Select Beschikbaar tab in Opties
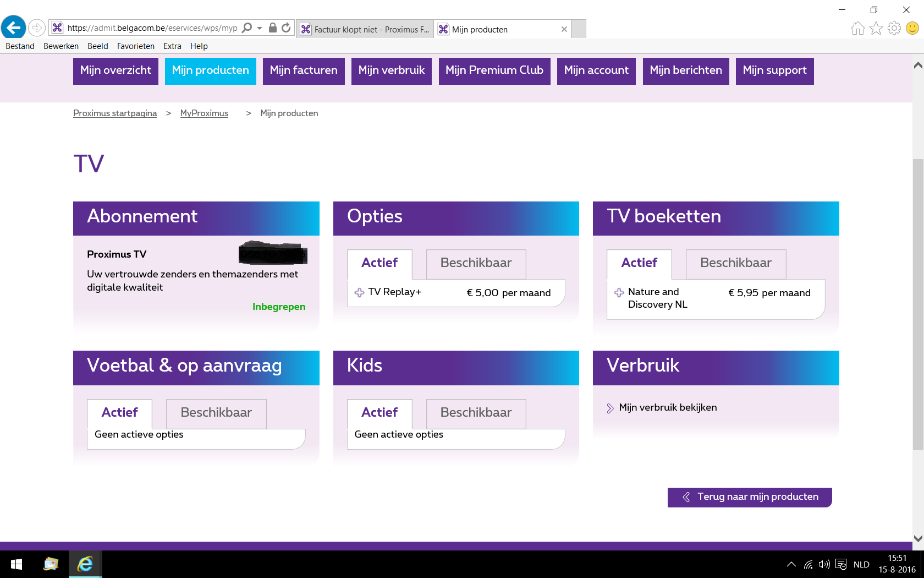This screenshot has height=578, width=924. [476, 264]
